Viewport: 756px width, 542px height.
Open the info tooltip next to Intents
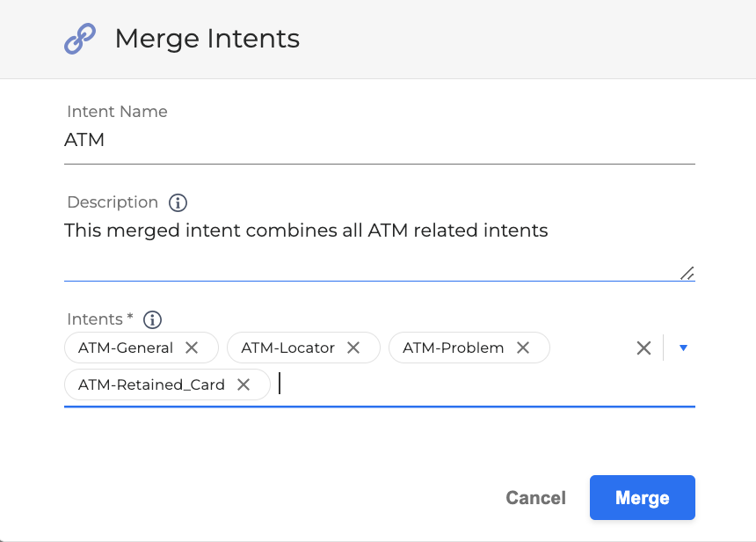pyautogui.click(x=152, y=319)
